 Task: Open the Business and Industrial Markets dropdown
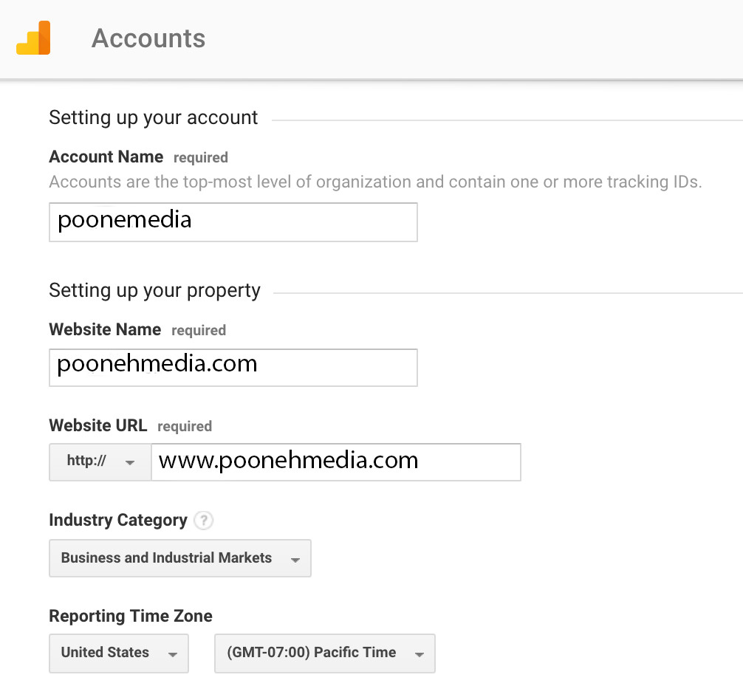tap(180, 558)
